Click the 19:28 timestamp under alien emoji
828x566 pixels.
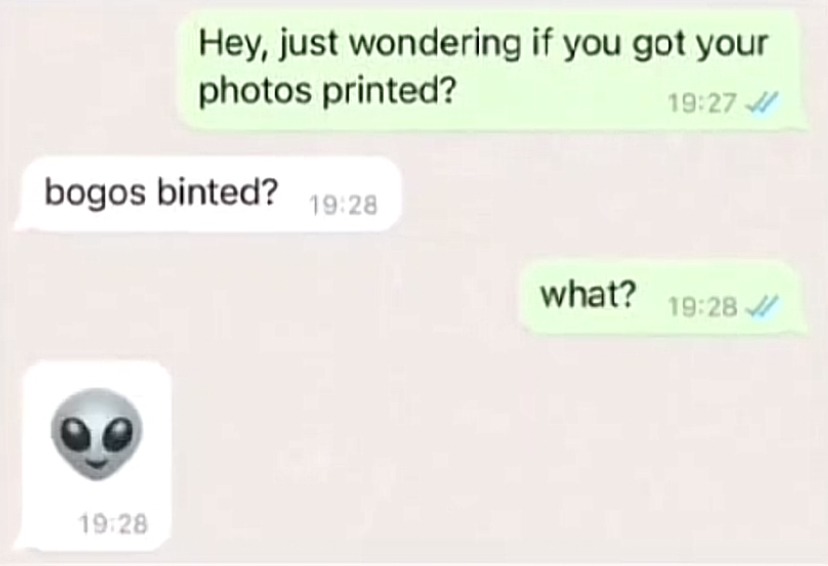pyautogui.click(x=114, y=524)
